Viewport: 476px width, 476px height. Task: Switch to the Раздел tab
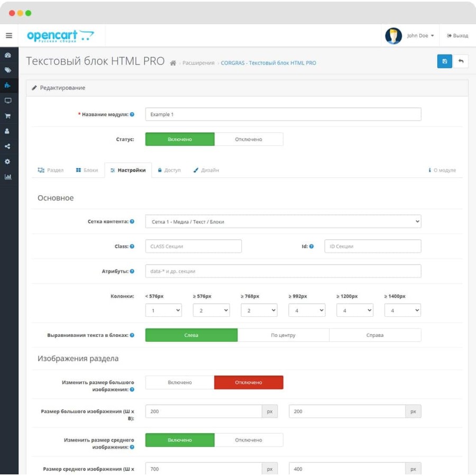coord(51,170)
